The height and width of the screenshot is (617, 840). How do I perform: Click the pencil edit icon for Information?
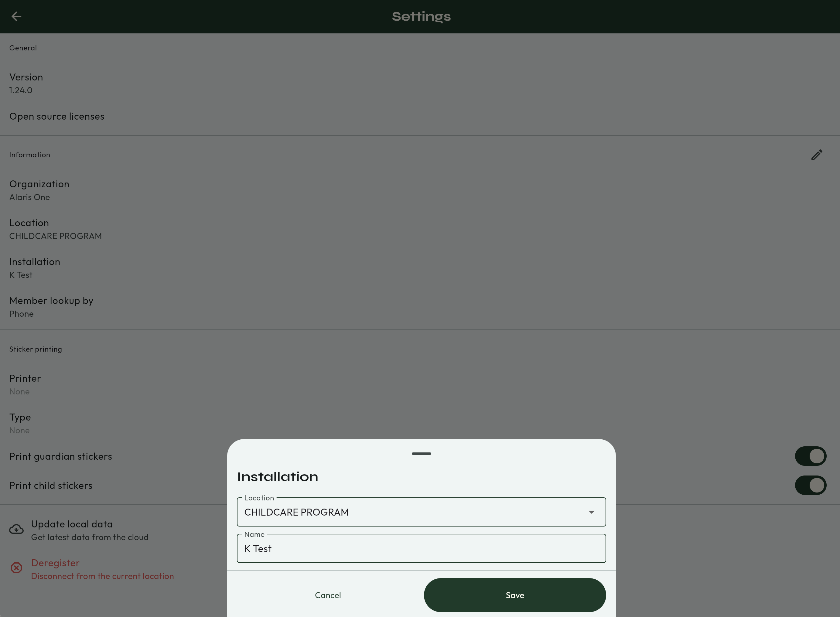coord(817,155)
